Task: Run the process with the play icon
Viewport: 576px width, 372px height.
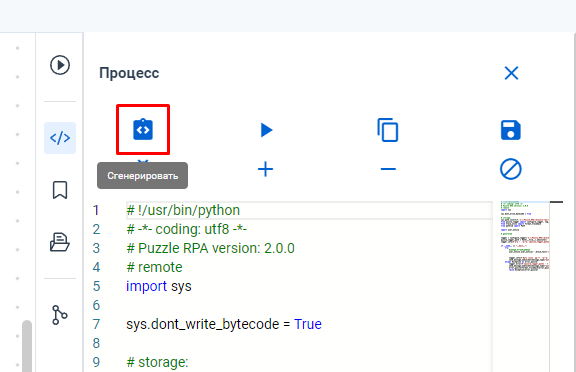Action: pos(266,130)
